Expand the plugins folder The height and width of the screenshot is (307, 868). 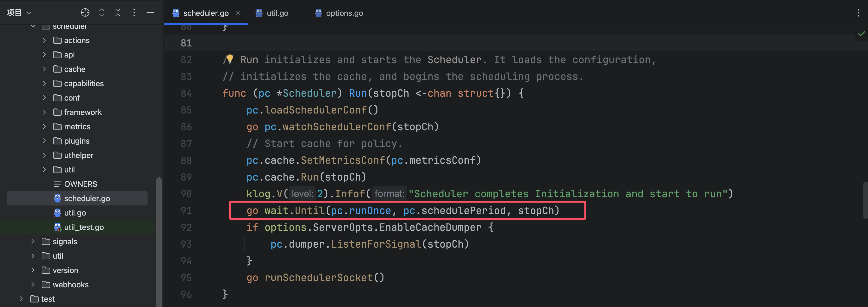tap(44, 141)
